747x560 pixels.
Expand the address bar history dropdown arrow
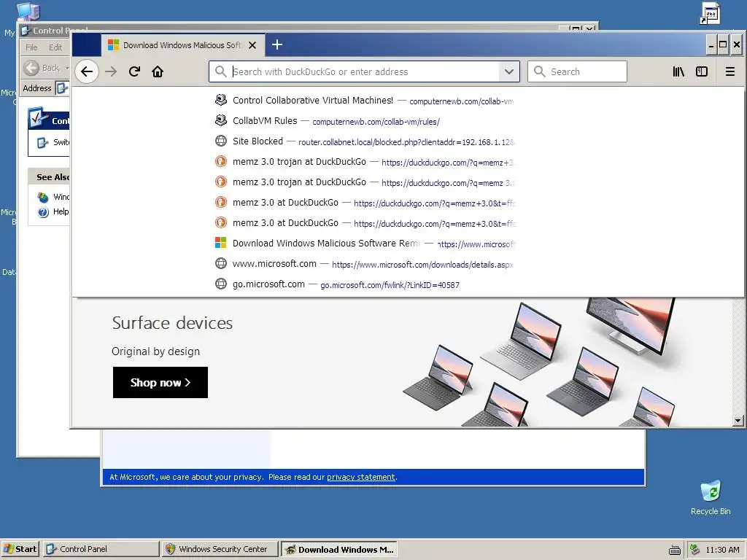click(x=508, y=72)
